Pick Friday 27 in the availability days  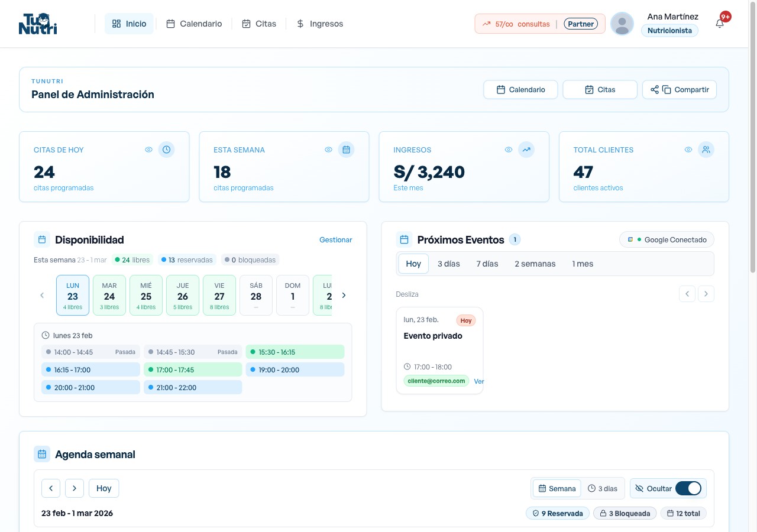[219, 295]
